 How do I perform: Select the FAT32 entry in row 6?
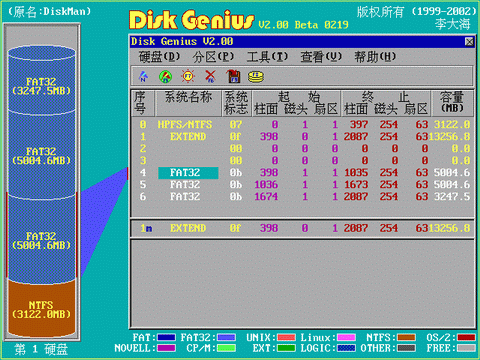click(185, 197)
